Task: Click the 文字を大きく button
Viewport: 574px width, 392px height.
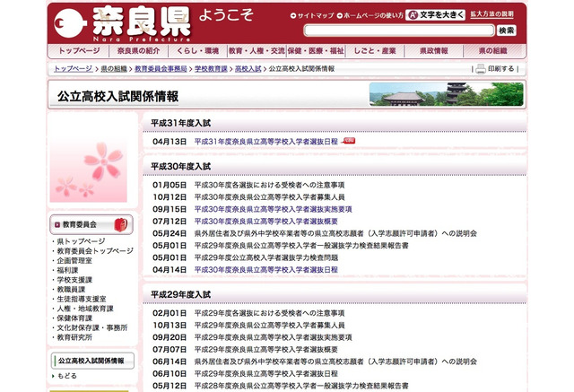Action: tap(435, 15)
